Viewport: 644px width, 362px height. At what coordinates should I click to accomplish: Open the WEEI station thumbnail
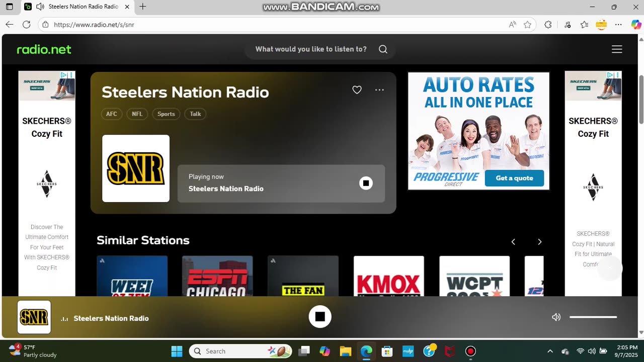pyautogui.click(x=132, y=276)
